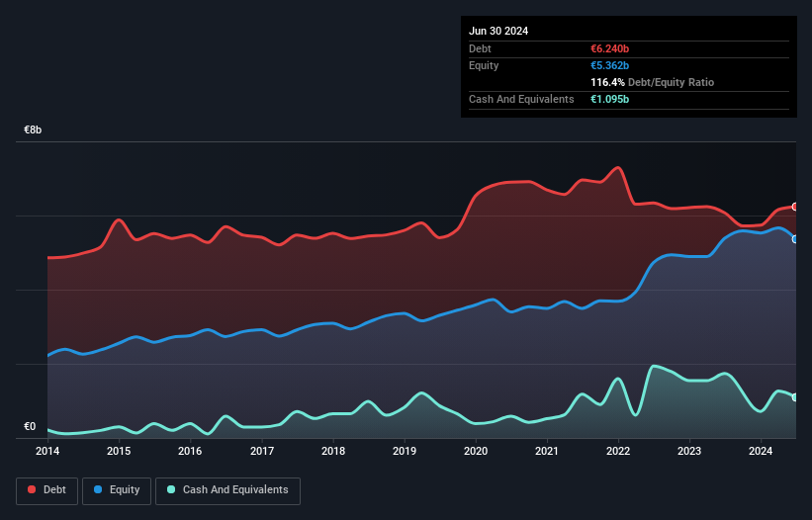Click the red Debt legend dot
The height and width of the screenshot is (520, 812).
pyautogui.click(x=32, y=489)
